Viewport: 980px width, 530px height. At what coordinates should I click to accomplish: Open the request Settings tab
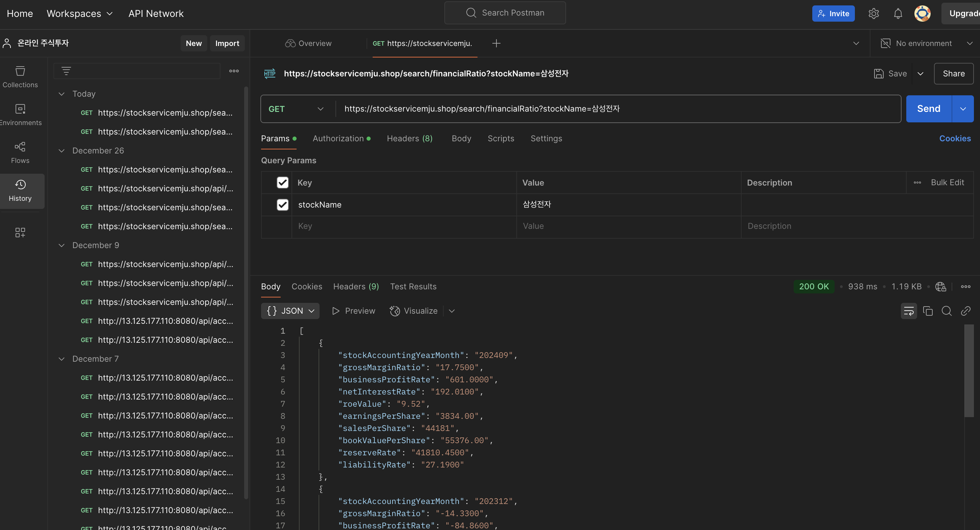546,139
